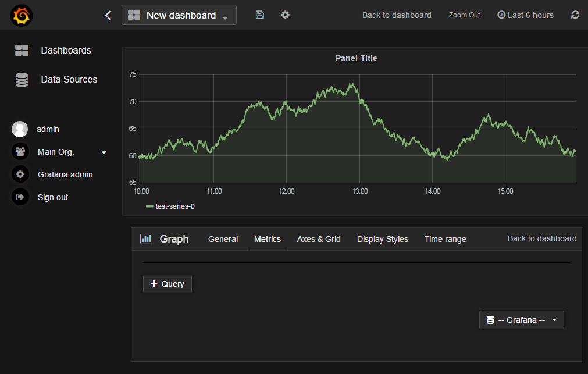Click the 55 y-axis label

tap(133, 183)
